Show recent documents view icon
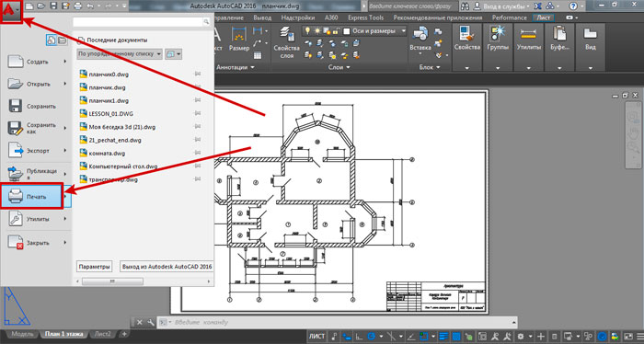 [x=52, y=40]
